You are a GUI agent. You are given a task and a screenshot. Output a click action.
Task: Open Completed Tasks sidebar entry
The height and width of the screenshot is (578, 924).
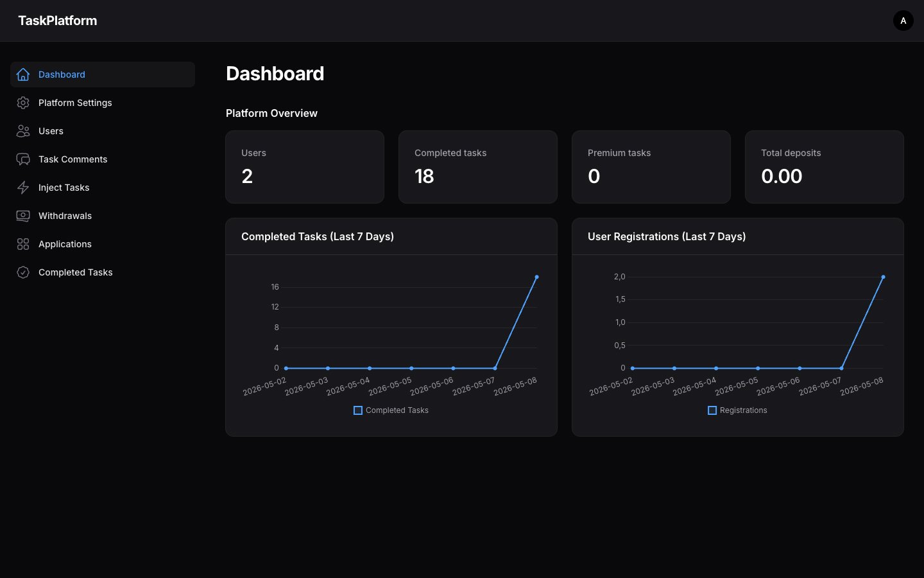103,272
